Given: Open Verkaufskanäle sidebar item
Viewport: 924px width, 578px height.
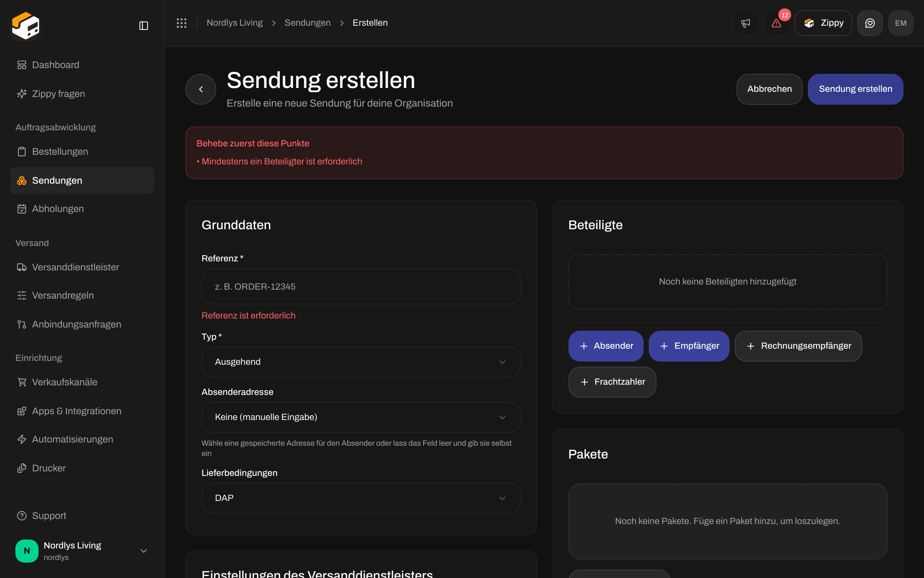Looking at the screenshot, I should (x=82, y=382).
